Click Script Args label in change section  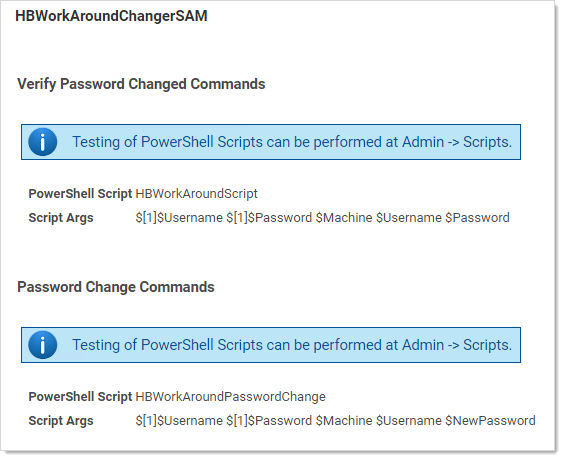coord(61,421)
